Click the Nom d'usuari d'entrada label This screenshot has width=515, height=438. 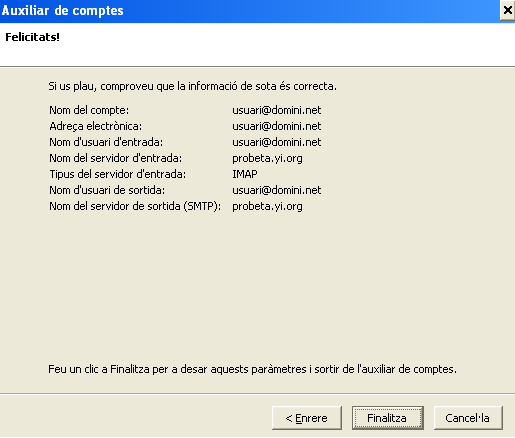pyautogui.click(x=106, y=142)
